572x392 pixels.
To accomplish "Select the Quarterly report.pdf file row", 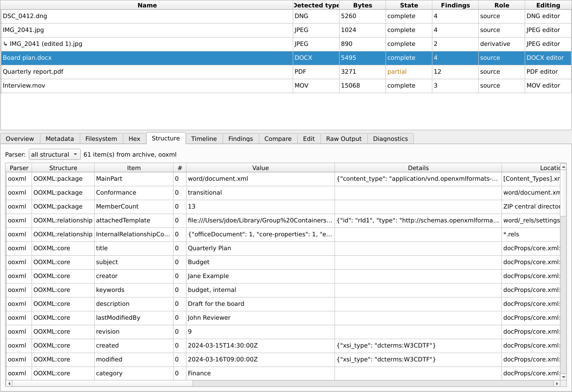I will [286, 72].
